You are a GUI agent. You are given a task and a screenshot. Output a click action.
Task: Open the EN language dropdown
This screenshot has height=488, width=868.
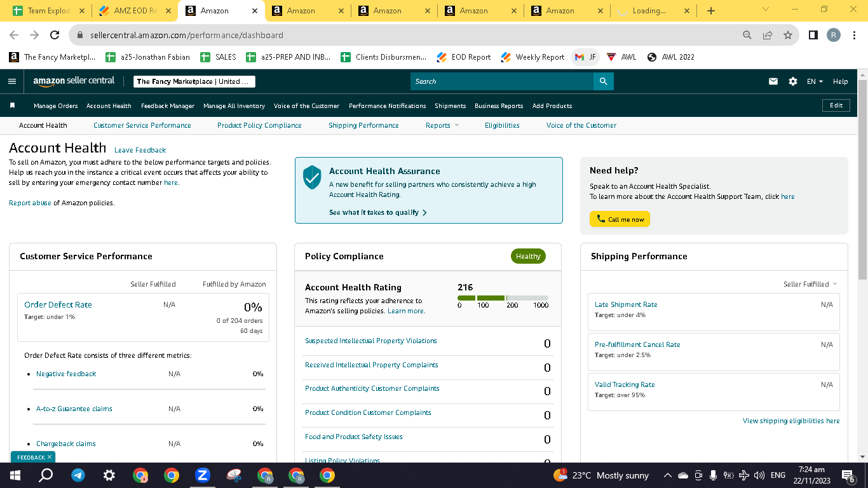pos(815,81)
